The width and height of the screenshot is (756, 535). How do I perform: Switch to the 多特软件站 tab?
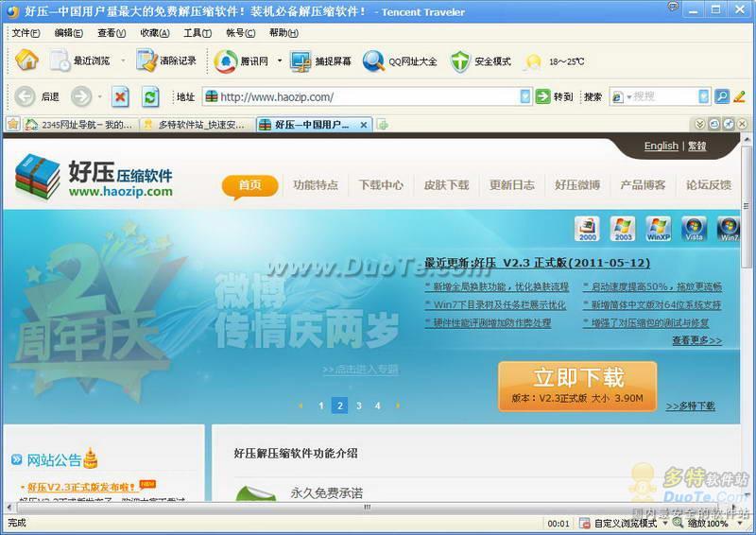click(x=197, y=125)
